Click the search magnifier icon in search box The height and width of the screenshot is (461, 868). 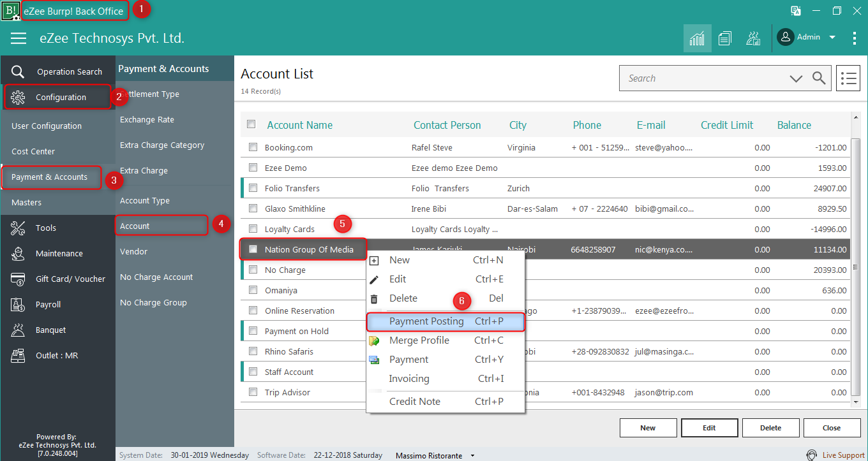[819, 78]
